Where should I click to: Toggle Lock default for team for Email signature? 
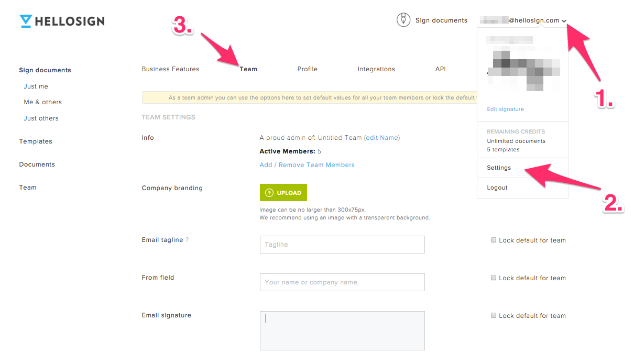coord(494,315)
